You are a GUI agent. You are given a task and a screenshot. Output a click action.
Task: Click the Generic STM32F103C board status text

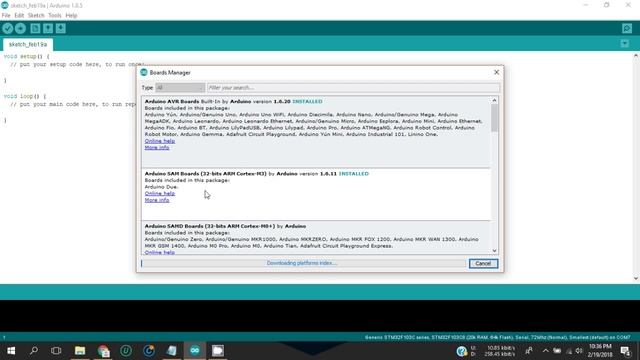pyautogui.click(x=498, y=338)
